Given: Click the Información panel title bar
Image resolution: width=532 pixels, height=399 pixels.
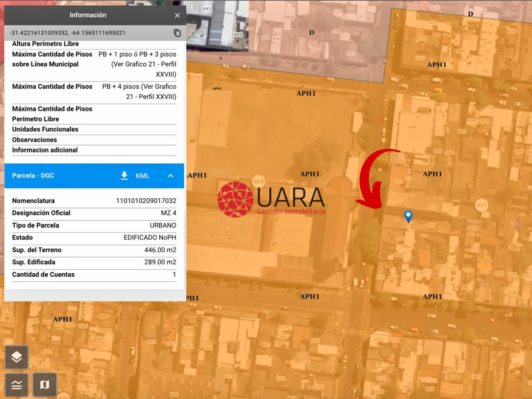Looking at the screenshot, I should coord(88,15).
